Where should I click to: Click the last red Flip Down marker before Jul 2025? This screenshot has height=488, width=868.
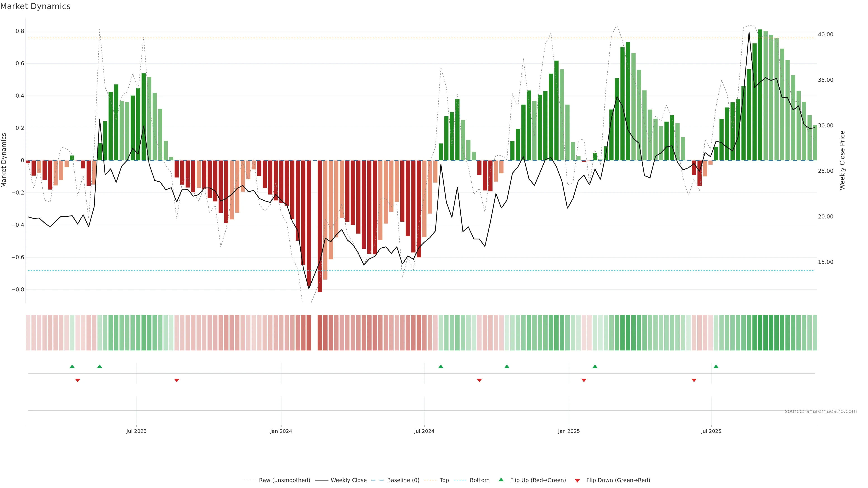point(694,380)
